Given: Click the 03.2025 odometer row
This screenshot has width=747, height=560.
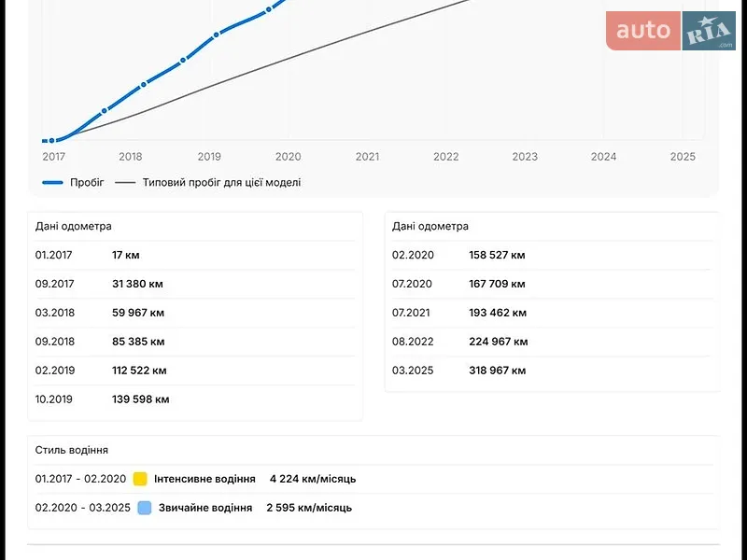Looking at the screenshot, I should tap(551, 371).
